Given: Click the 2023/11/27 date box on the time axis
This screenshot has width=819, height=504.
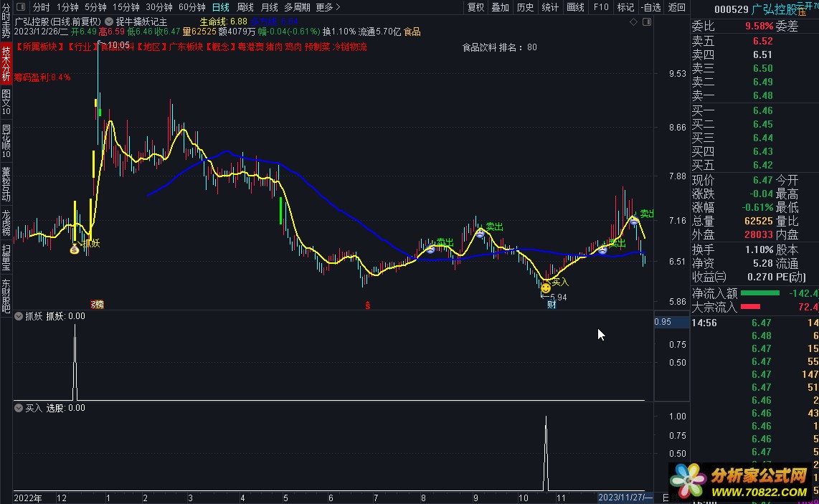Looking at the screenshot, I should [625, 498].
